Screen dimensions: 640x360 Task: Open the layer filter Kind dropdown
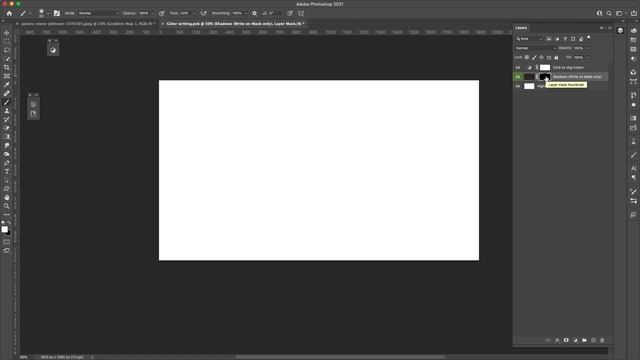tap(529, 39)
